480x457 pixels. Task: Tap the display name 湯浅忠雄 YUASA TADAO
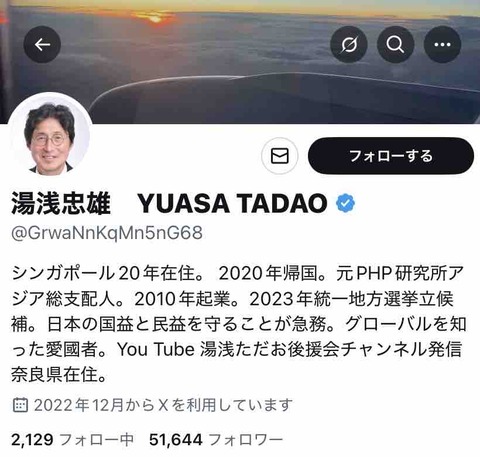coord(169,203)
